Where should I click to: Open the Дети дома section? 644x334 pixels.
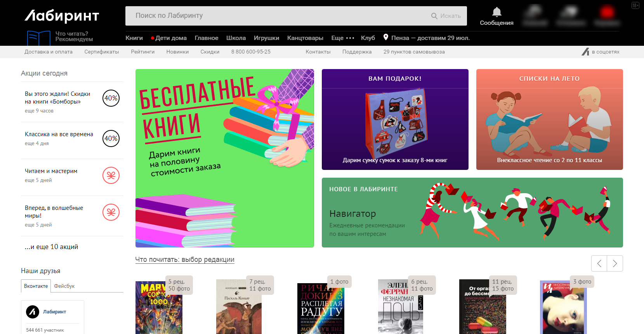(x=169, y=38)
